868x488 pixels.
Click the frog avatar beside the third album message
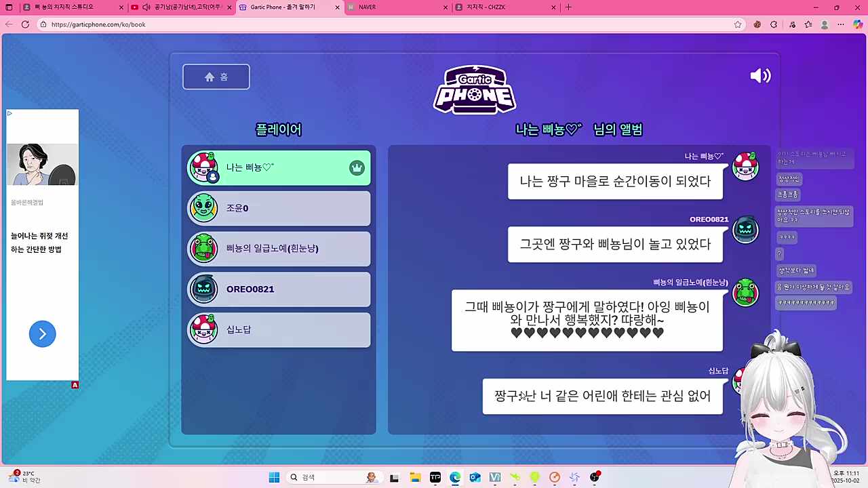(x=745, y=292)
